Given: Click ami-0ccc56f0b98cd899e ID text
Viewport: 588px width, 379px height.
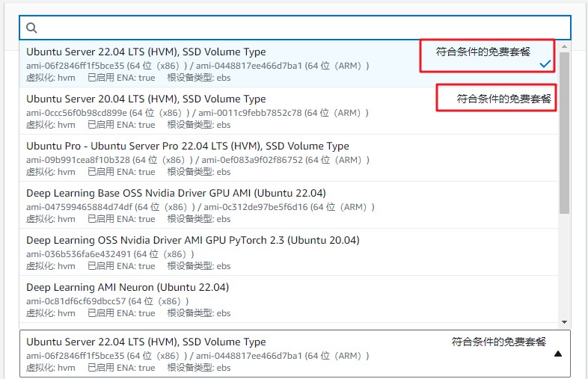Looking at the screenshot, I should (x=76, y=113).
